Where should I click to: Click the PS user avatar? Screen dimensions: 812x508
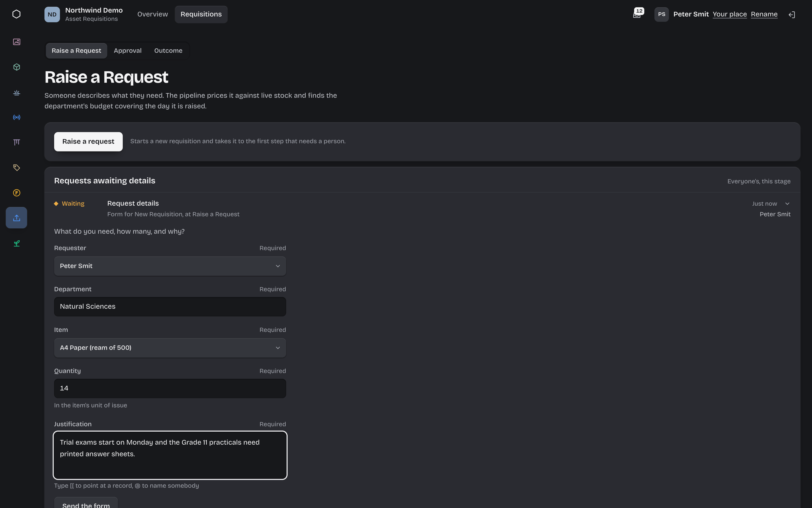point(661,15)
